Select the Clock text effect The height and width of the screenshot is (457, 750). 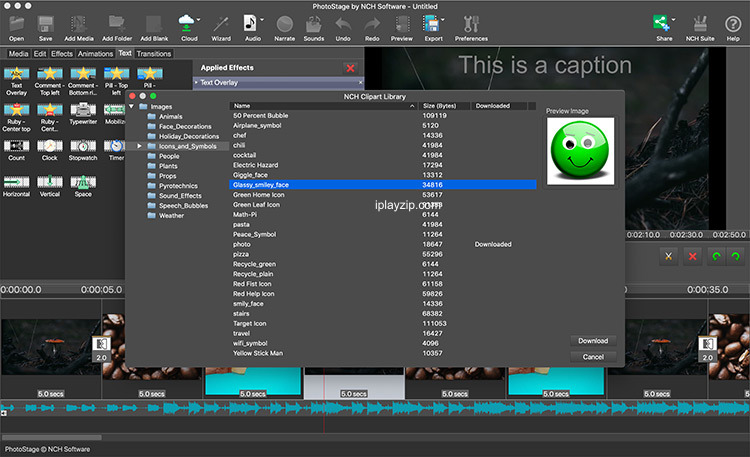click(x=50, y=150)
